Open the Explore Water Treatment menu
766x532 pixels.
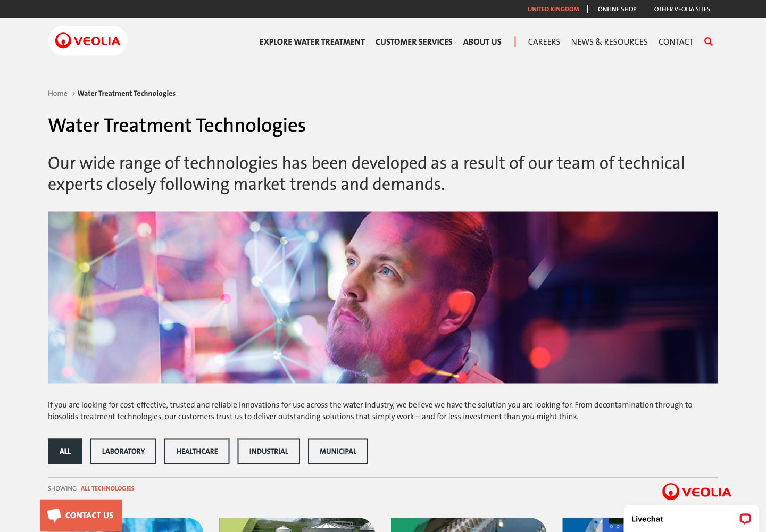click(x=312, y=42)
